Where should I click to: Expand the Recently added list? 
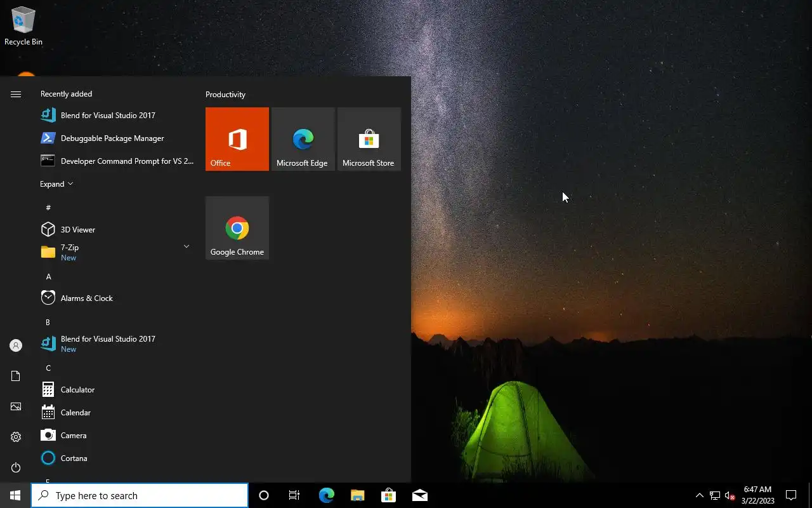56,184
